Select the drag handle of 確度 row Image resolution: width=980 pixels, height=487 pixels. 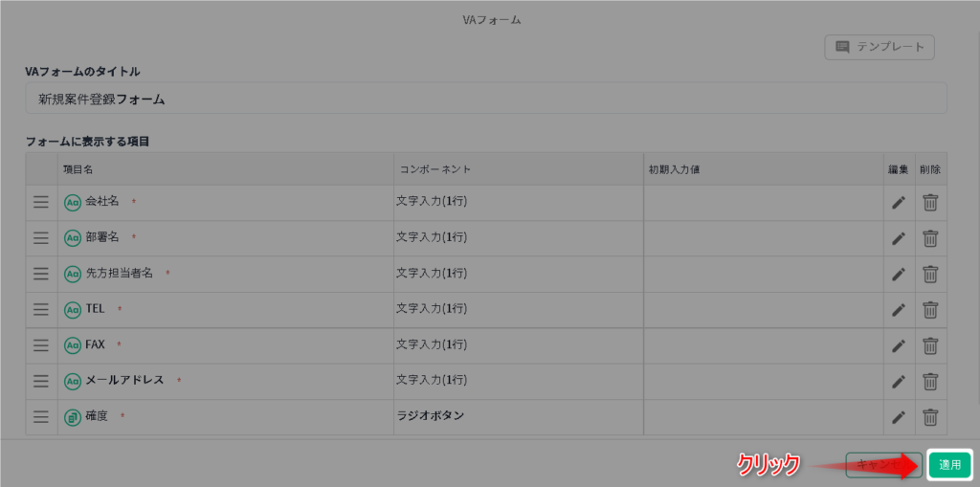41,416
